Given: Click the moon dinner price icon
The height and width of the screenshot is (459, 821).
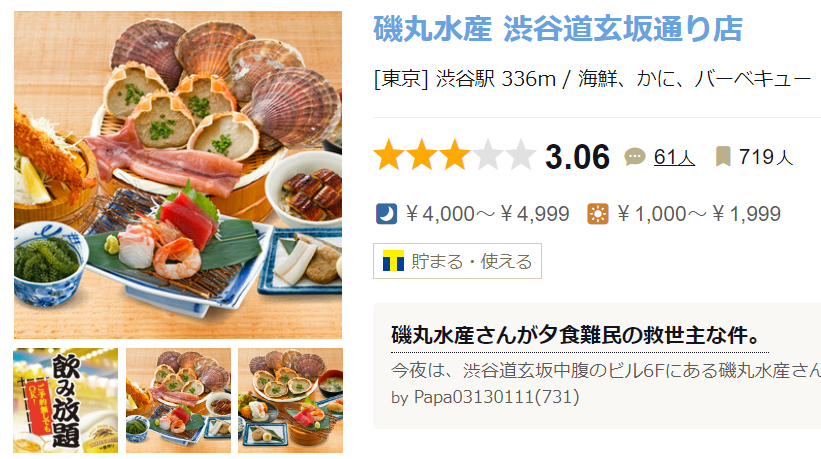Looking at the screenshot, I should point(386,214).
